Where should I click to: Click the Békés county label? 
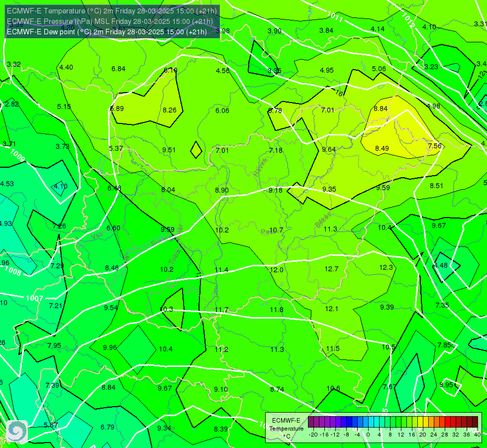click(x=323, y=220)
